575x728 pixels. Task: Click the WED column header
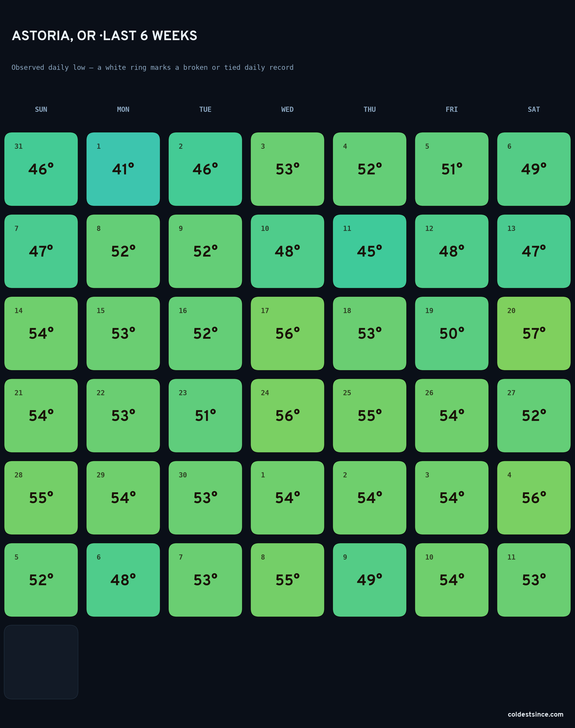tap(287, 110)
